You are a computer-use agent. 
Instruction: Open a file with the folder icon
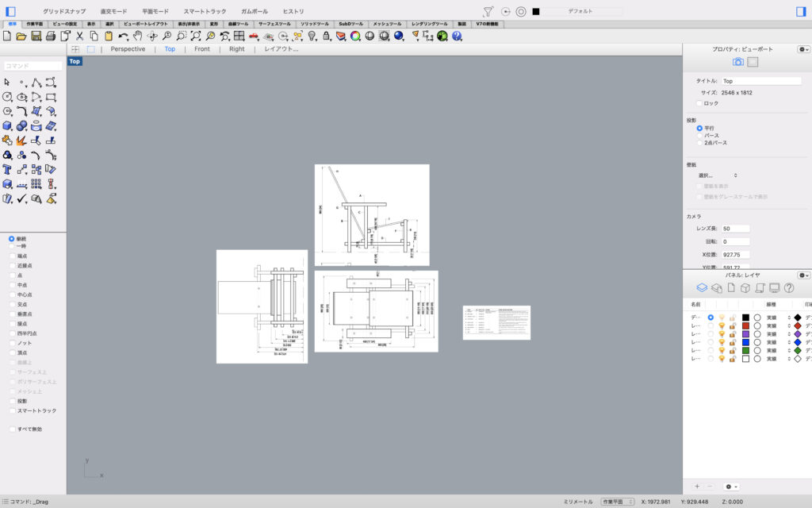[x=21, y=36]
